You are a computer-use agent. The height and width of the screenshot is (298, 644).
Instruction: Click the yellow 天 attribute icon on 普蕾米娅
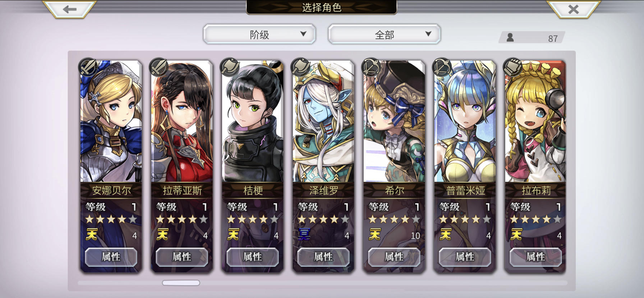tap(446, 235)
